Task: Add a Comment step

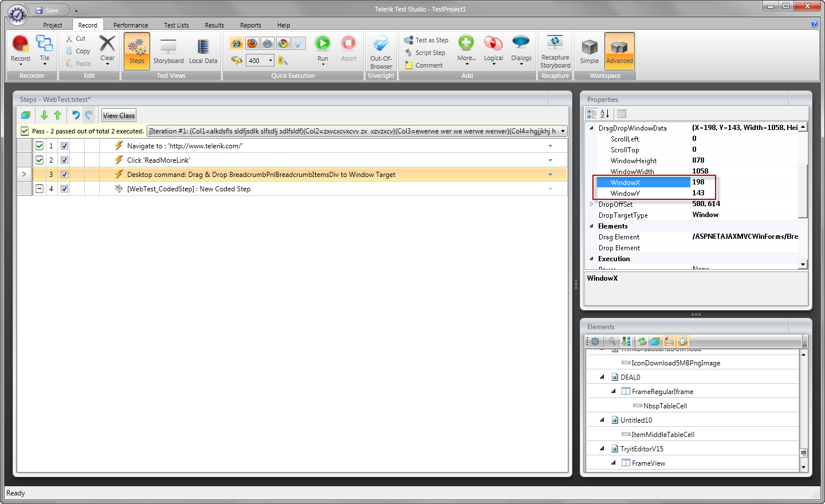Action: 423,65
